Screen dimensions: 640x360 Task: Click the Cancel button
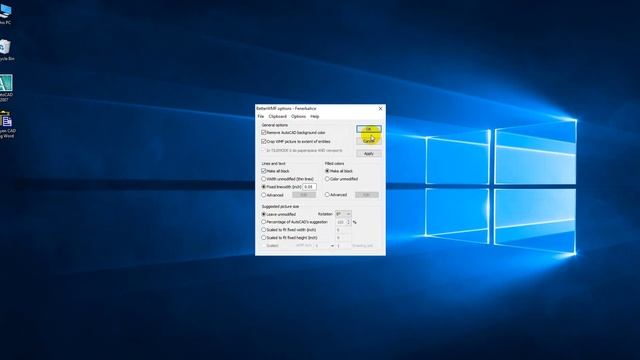369,141
